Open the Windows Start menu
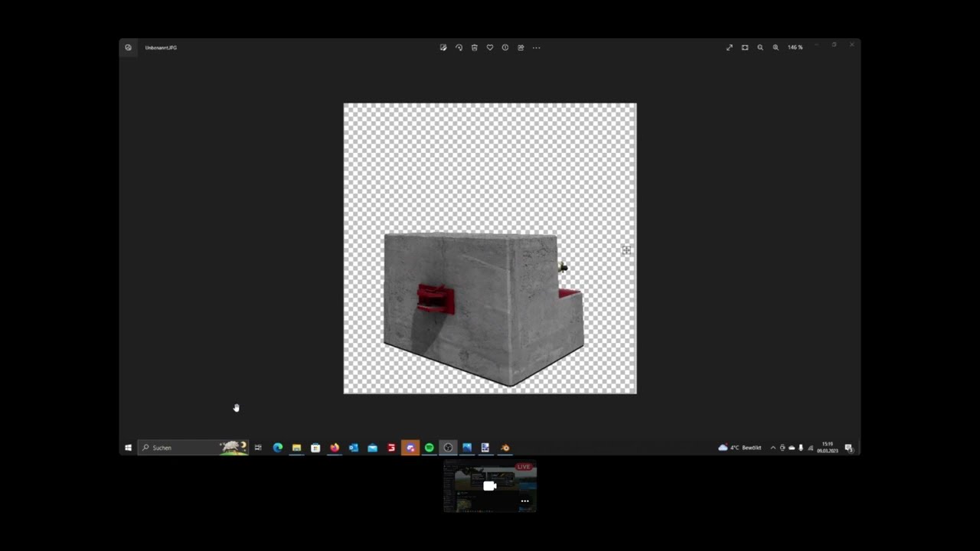 click(128, 448)
